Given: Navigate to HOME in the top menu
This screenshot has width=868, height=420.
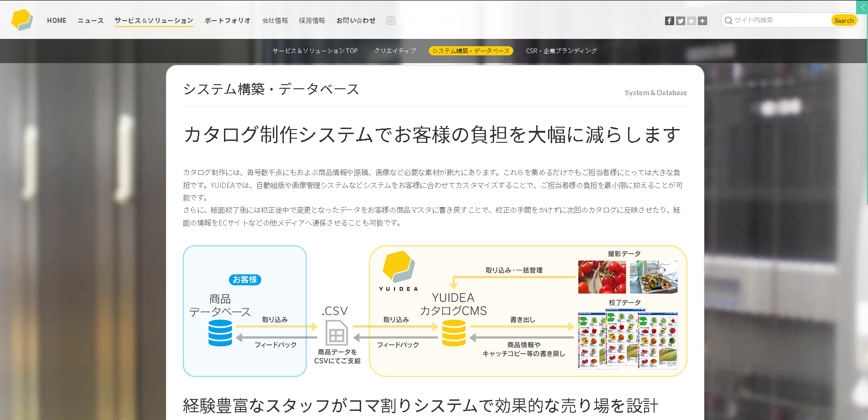Looking at the screenshot, I should [57, 21].
